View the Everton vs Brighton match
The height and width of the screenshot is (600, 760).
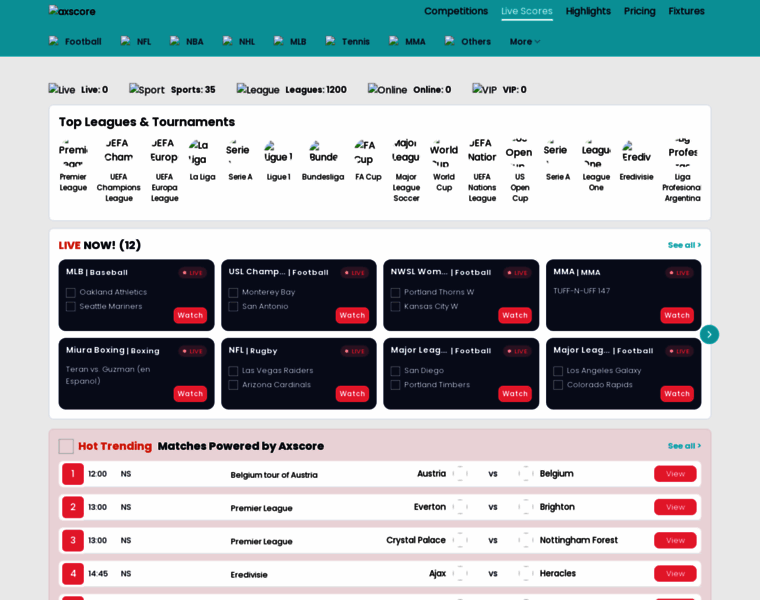[675, 507]
